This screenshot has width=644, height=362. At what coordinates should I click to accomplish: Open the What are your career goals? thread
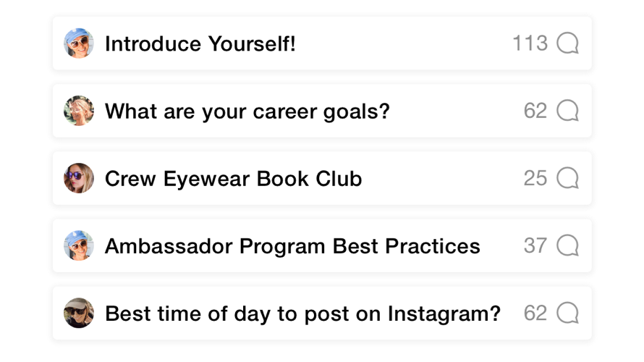pyautogui.click(x=247, y=111)
